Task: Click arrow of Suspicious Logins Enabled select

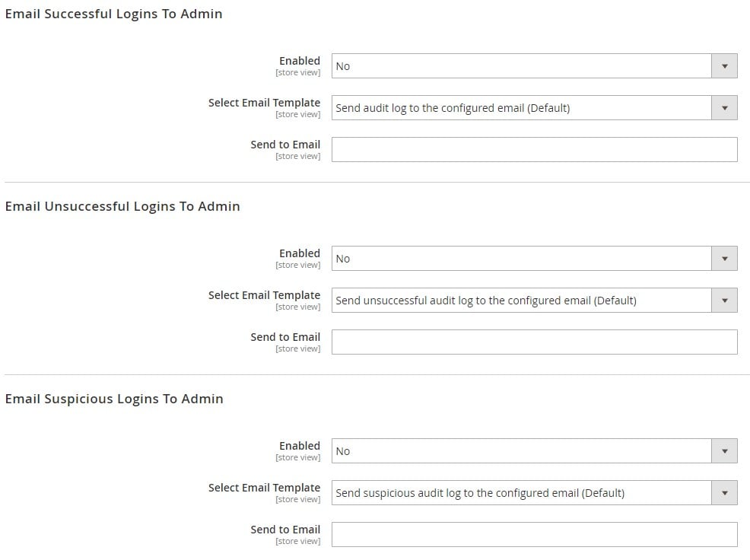Action: point(725,451)
